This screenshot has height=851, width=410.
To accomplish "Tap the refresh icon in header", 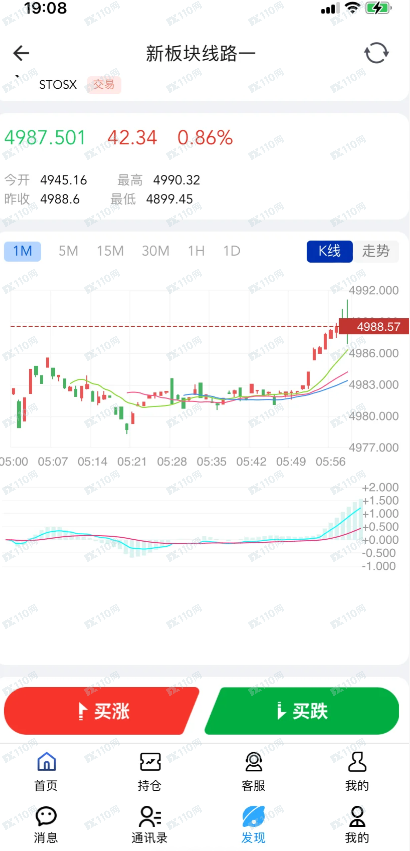I will click(x=376, y=53).
